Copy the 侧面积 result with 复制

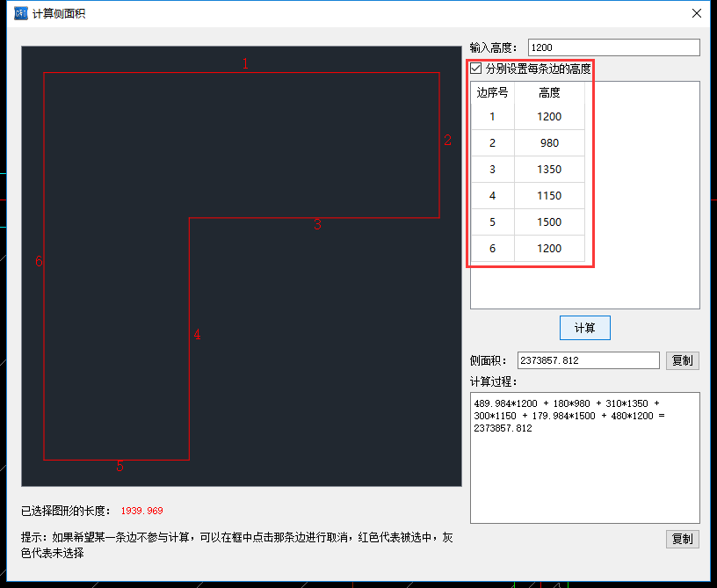tap(683, 359)
